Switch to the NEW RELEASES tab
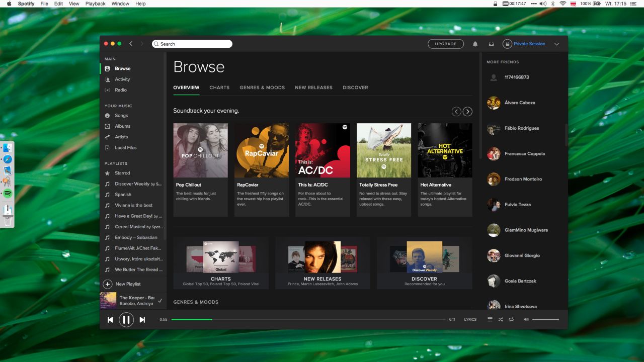Screen dimensions: 644x362 313,87
